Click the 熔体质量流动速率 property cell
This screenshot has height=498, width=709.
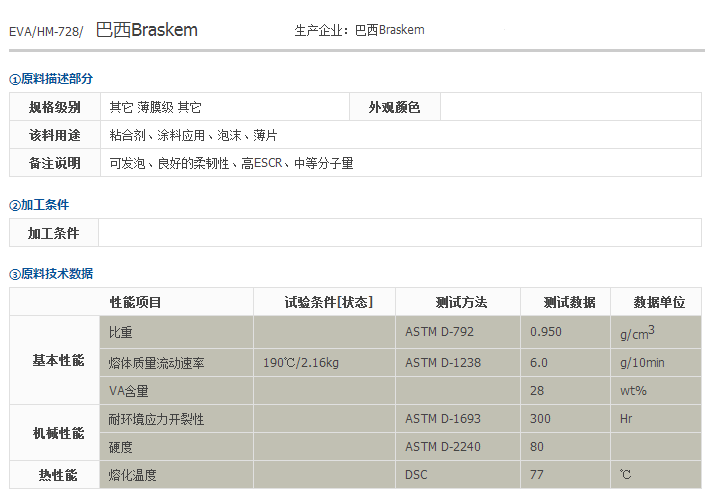pos(176,363)
